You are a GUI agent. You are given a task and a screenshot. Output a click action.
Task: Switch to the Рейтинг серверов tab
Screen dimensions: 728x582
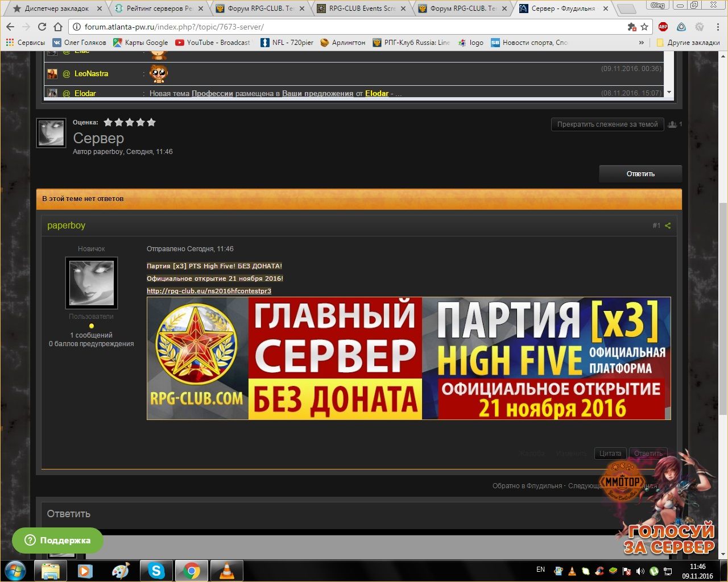[x=158, y=9]
